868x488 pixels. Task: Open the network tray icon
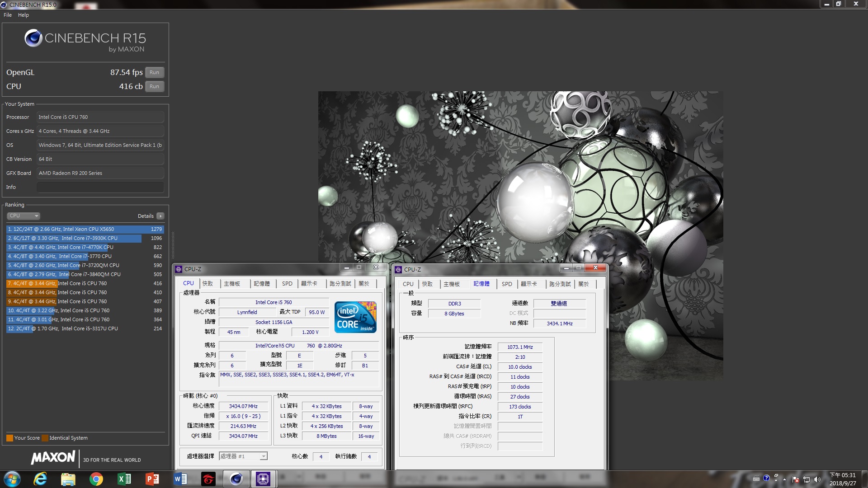[x=807, y=479]
